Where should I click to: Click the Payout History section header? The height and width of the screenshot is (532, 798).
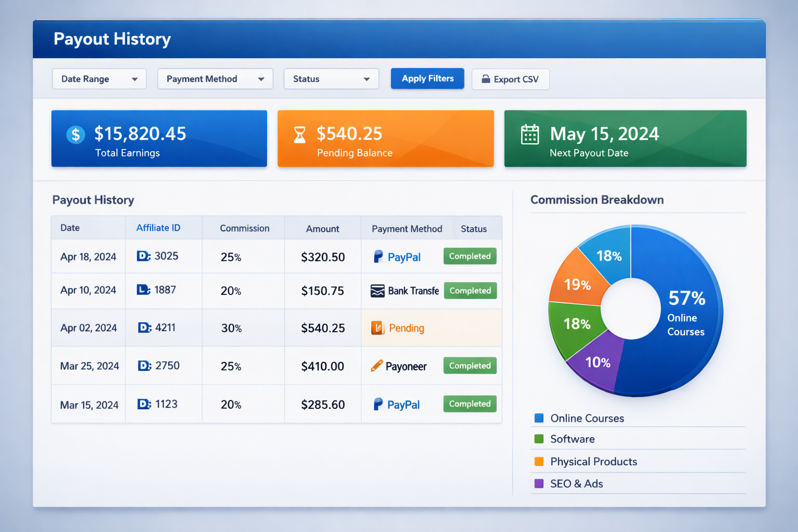93,200
